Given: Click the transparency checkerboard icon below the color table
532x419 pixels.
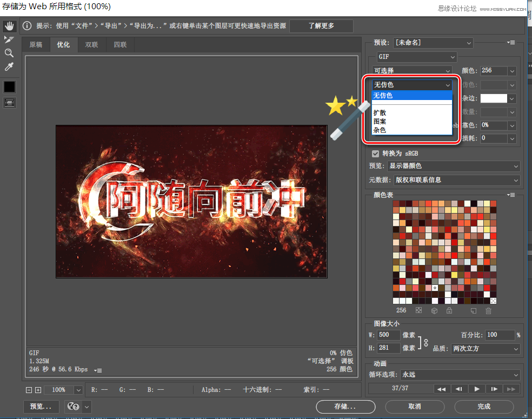Looking at the screenshot, I should pyautogui.click(x=418, y=310).
